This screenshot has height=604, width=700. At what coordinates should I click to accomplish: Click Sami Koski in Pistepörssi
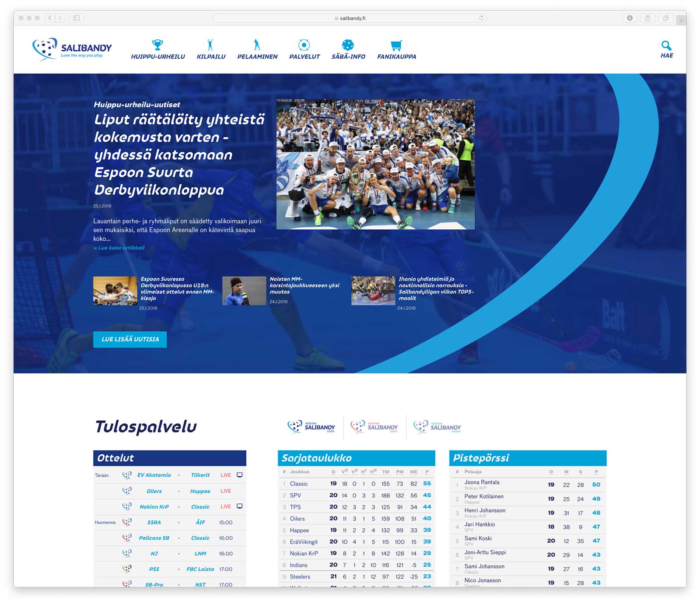click(478, 538)
